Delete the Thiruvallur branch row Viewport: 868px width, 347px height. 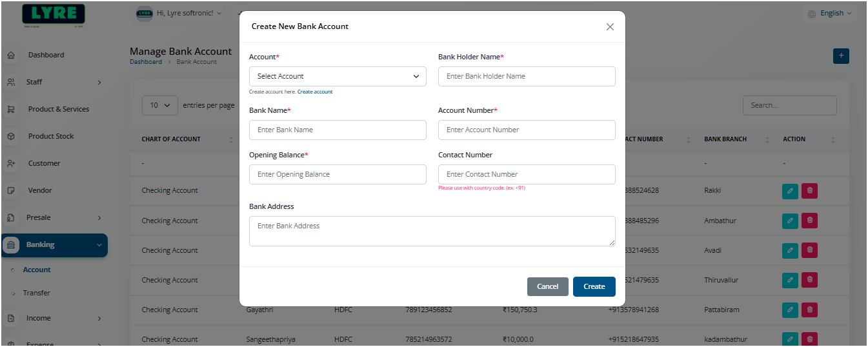pyautogui.click(x=810, y=280)
